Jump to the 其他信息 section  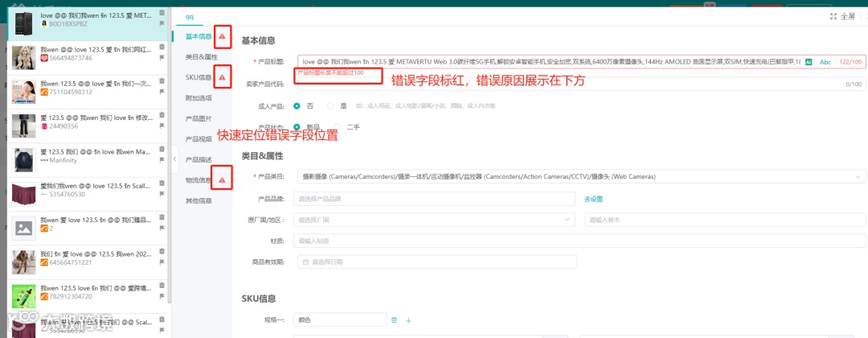[x=199, y=200]
